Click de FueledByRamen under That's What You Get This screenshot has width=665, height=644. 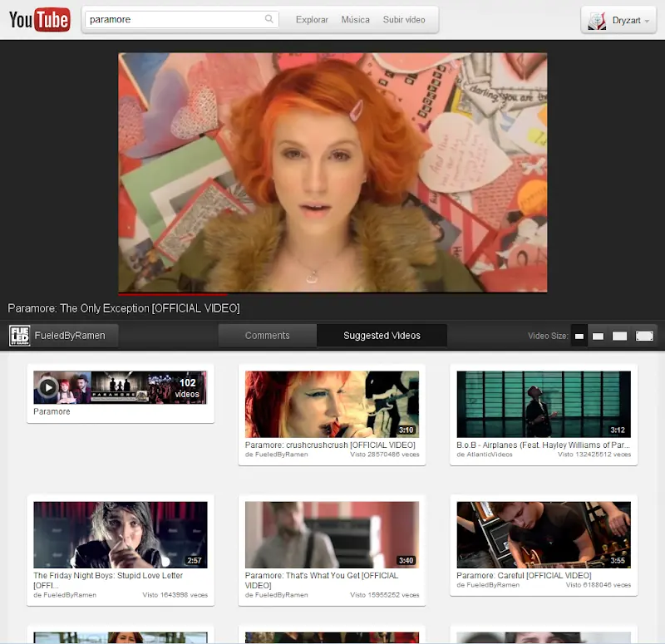(277, 595)
